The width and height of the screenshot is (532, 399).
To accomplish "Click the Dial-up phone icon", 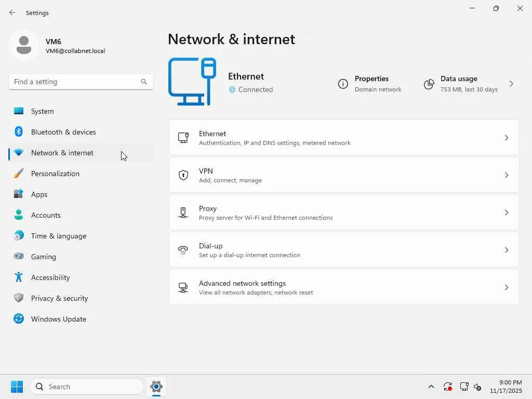I will [183, 250].
